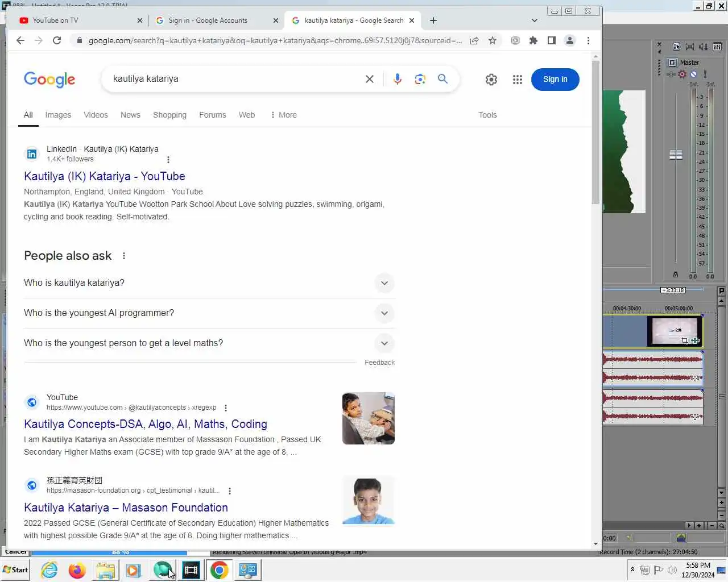
Task: Click the Windows Start button
Action: 15,570
